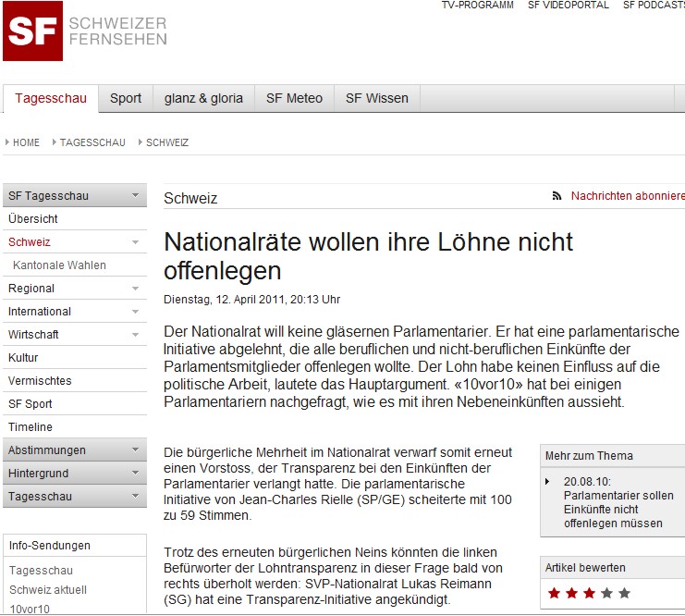Open SF Sport in the sidebar

[75, 404]
